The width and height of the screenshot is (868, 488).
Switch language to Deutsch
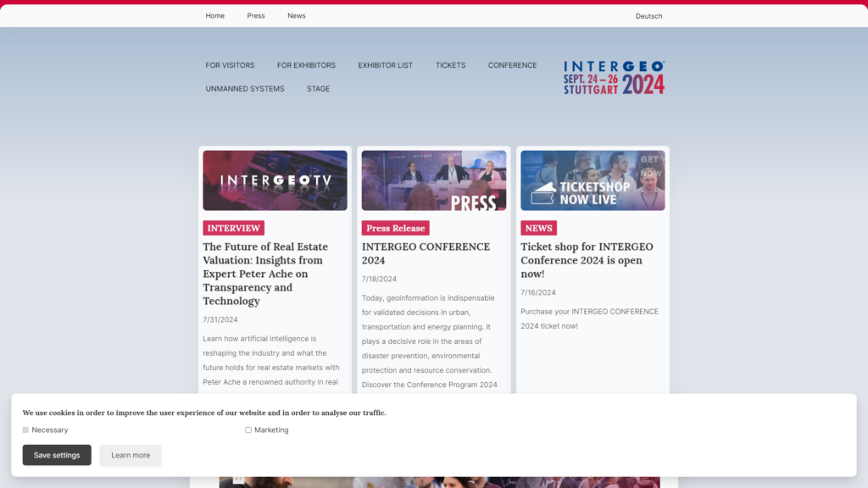[x=648, y=16]
